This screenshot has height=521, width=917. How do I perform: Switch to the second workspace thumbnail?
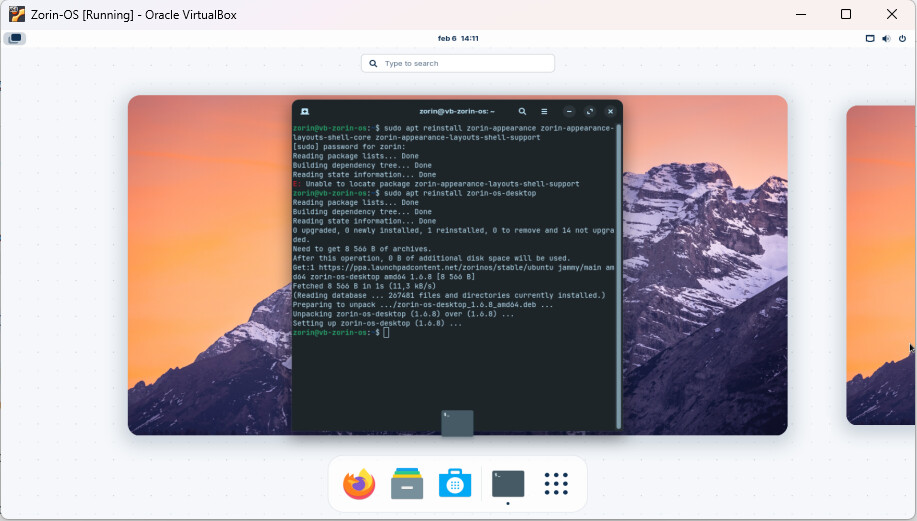(881, 265)
